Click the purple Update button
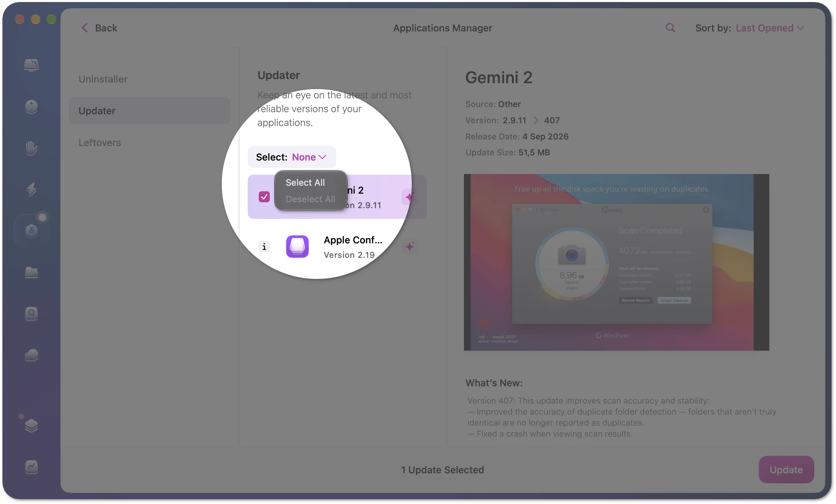 coord(786,469)
